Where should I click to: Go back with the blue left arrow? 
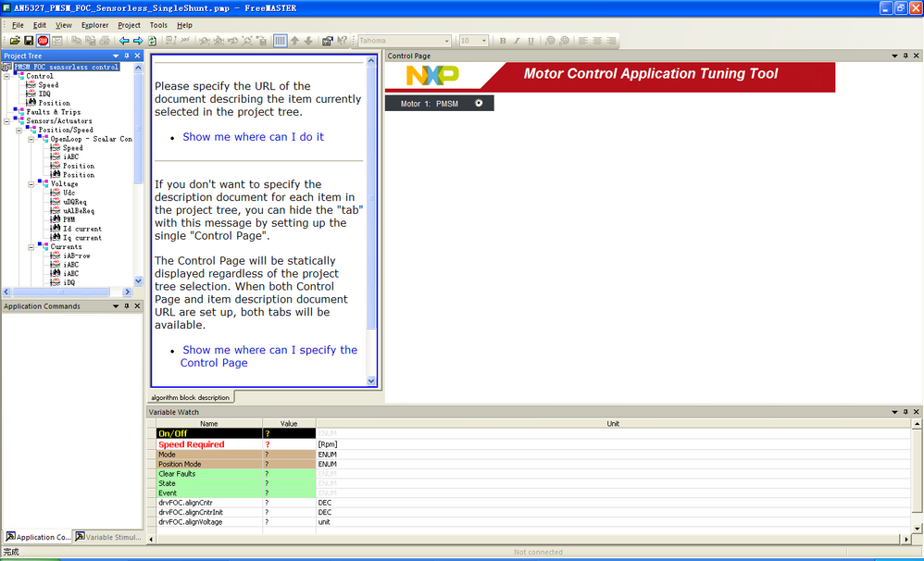coord(124,41)
